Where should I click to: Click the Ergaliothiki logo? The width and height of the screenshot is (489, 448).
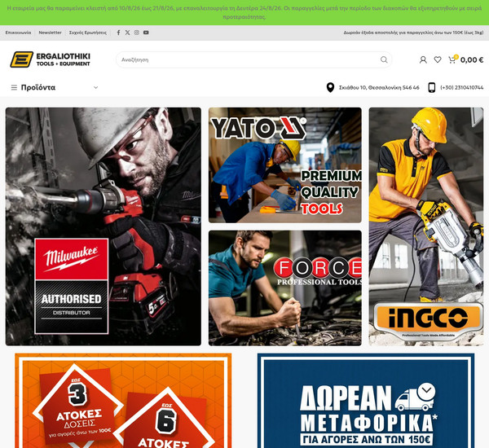[51, 59]
